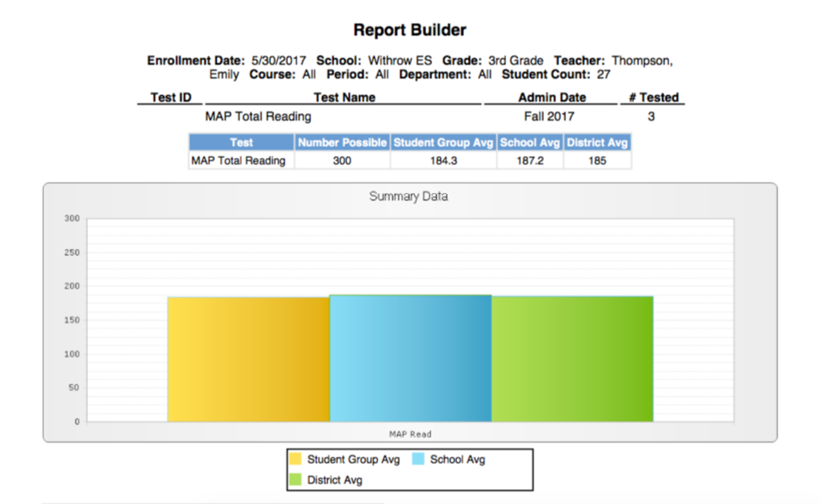Click the yellow Student Group Avg bar
Image resolution: width=821 pixels, height=504 pixels.
point(249,359)
